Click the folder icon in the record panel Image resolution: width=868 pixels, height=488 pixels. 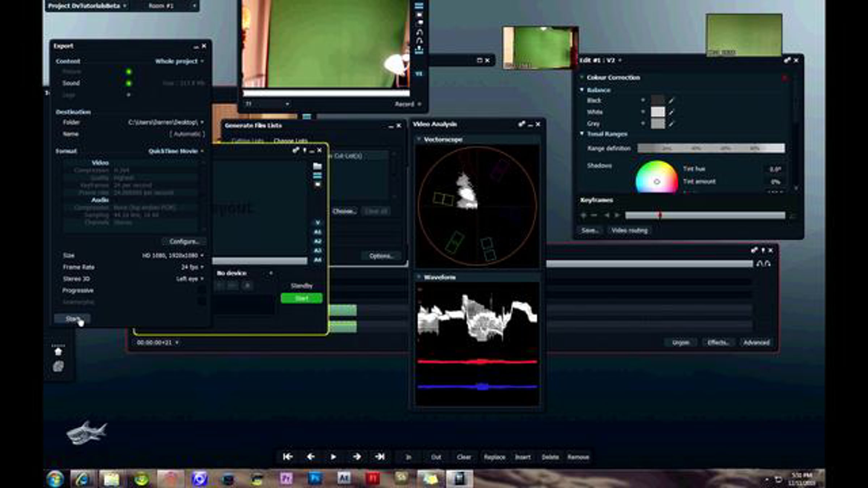coord(317,166)
